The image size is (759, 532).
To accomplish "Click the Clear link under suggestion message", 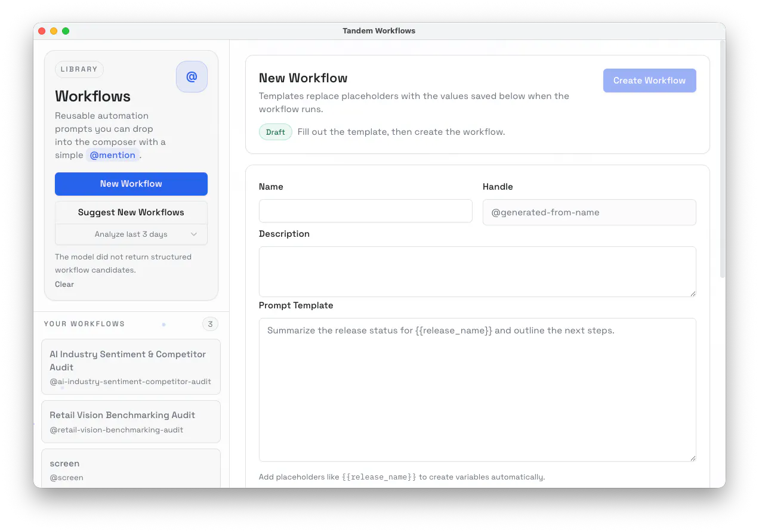I will pos(64,284).
